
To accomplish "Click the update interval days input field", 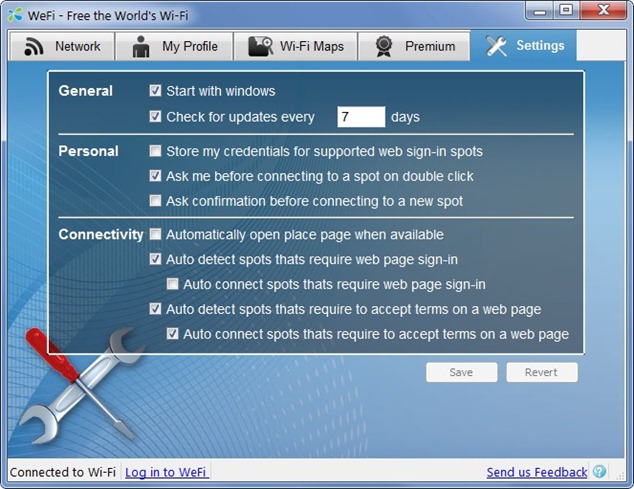I will point(361,117).
